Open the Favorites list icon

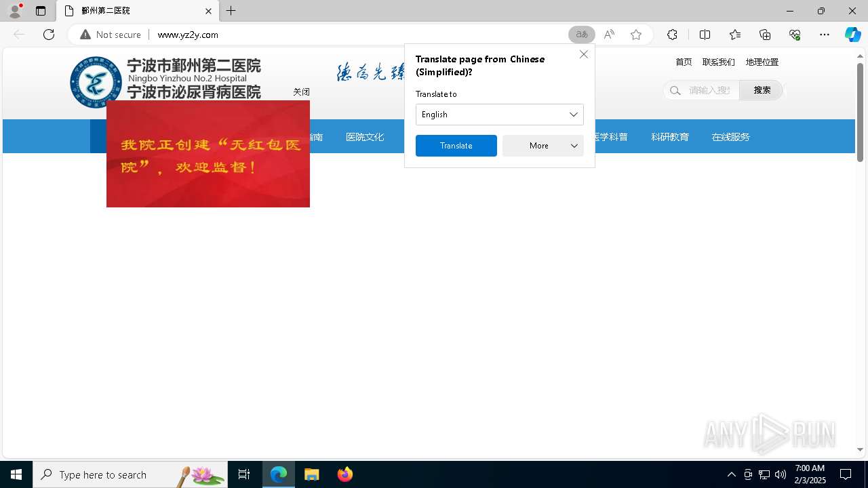[x=735, y=35]
